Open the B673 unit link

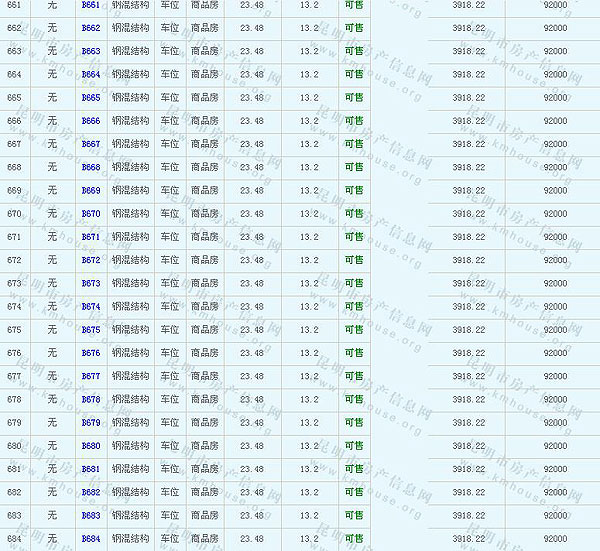[x=90, y=283]
